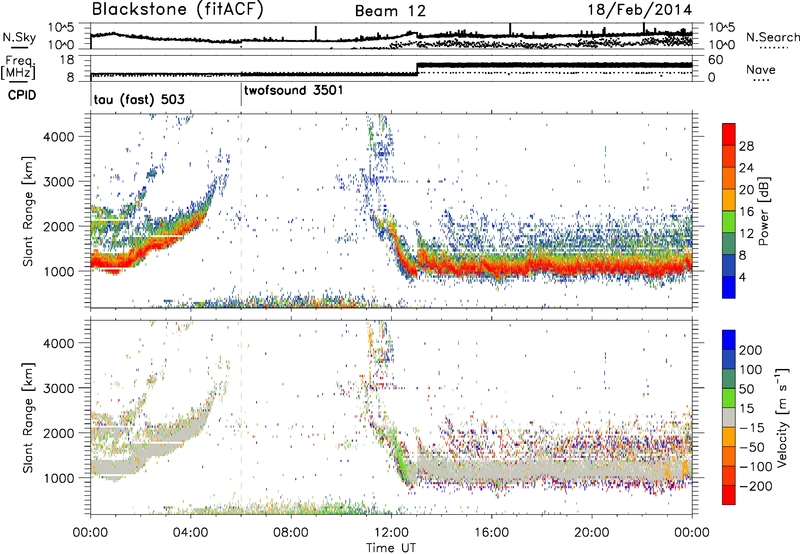Click 'Slant Range [km]' label of velocity panel
The height and width of the screenshot is (554, 800).
click(x=28, y=417)
